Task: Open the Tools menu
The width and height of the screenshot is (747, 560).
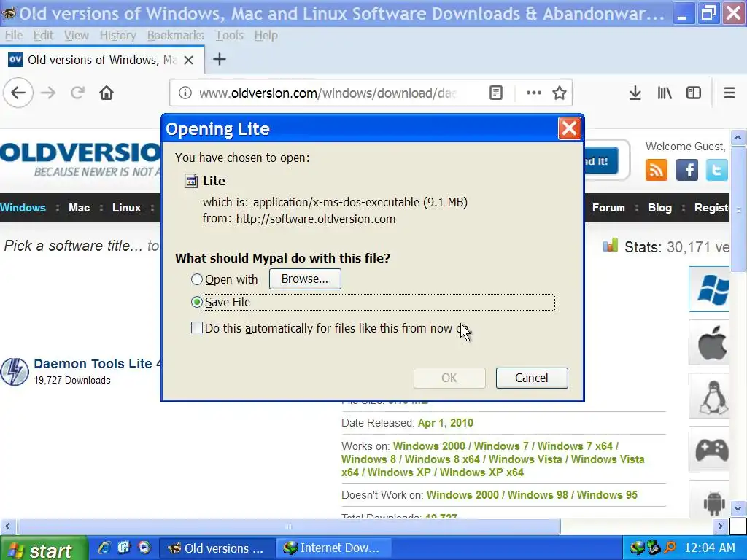Action: point(229,35)
